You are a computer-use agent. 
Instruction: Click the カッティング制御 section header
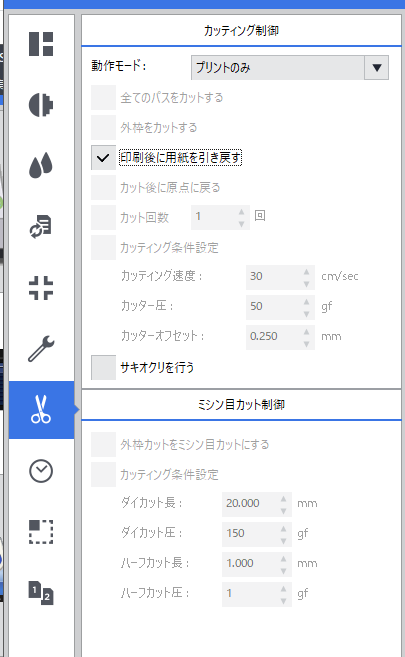[x=241, y=31]
